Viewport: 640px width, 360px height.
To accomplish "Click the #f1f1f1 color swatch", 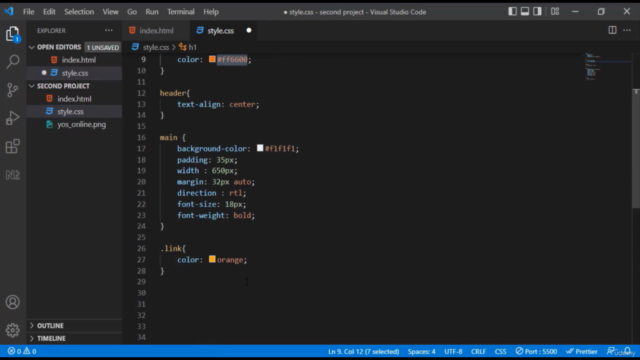I will [x=260, y=148].
